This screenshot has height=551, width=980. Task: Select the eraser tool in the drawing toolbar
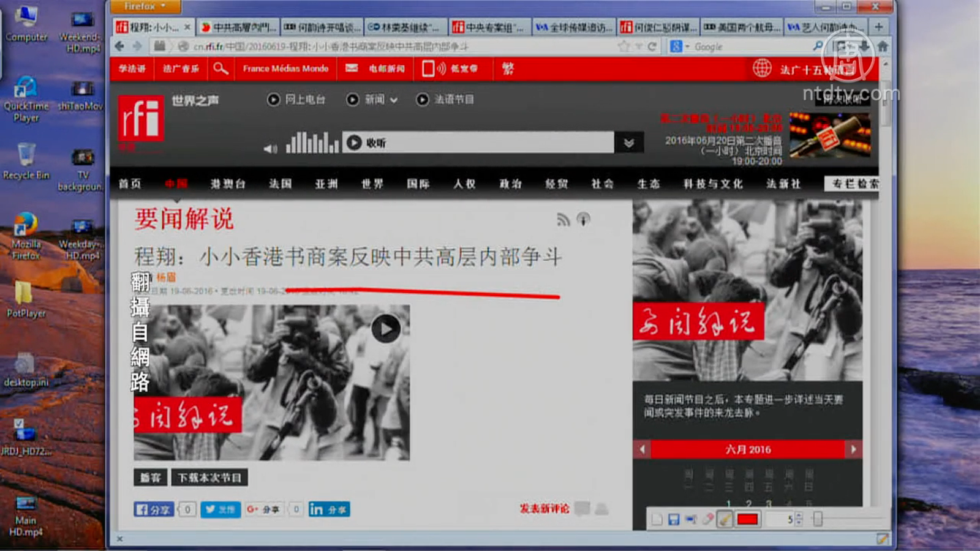tap(708, 519)
